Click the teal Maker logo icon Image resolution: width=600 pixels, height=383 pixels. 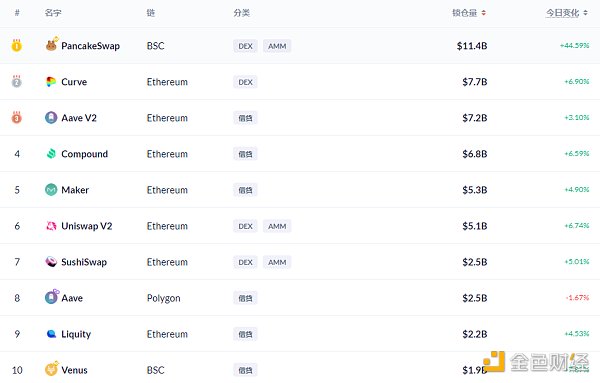pyautogui.click(x=51, y=189)
